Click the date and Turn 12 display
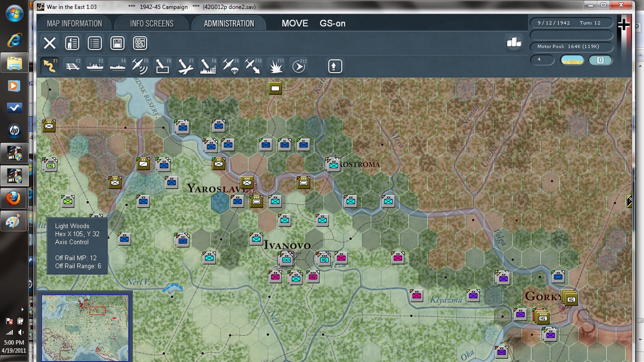644x362 pixels. coord(571,23)
